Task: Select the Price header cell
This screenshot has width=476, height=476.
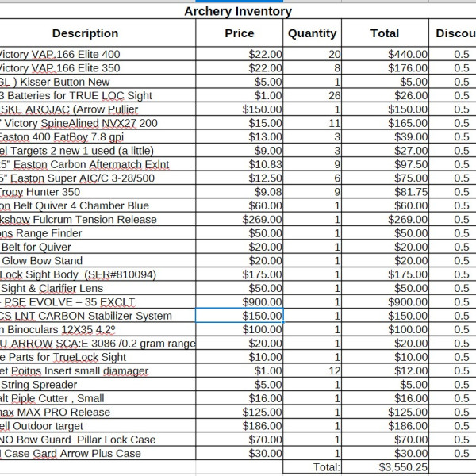Action: point(240,33)
